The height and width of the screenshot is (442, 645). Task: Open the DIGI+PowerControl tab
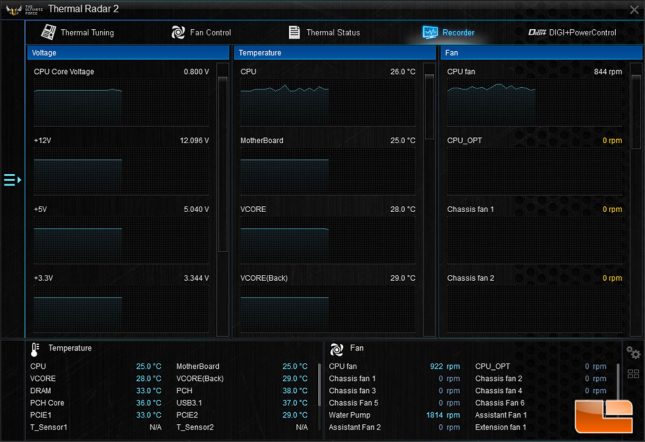pos(572,32)
